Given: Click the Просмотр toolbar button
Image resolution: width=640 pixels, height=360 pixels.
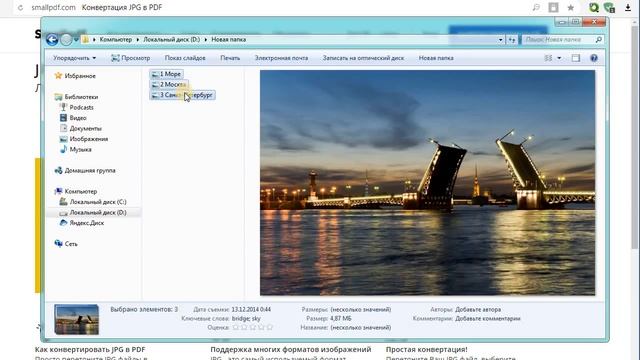Looking at the screenshot, I should click(x=131, y=58).
